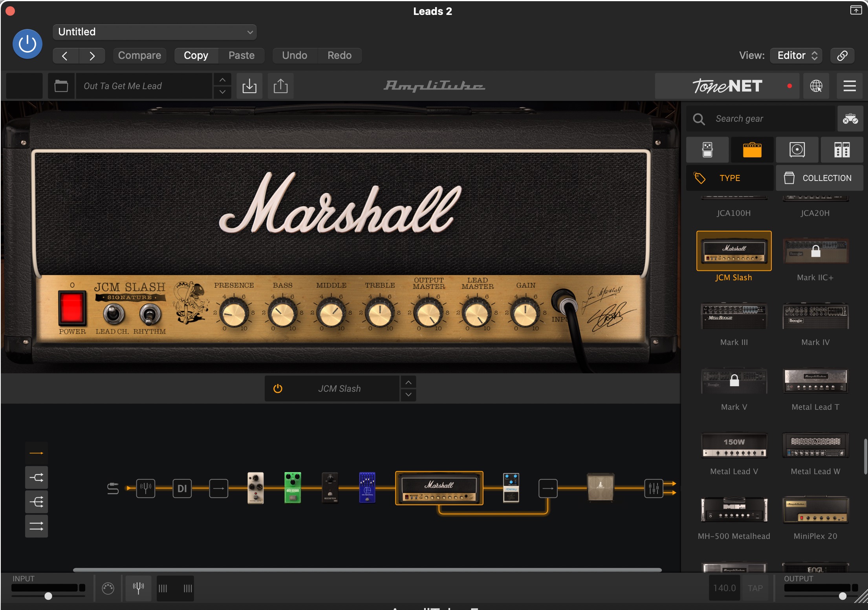Select the white noise gate pedal
This screenshot has width=868, height=610.
256,488
